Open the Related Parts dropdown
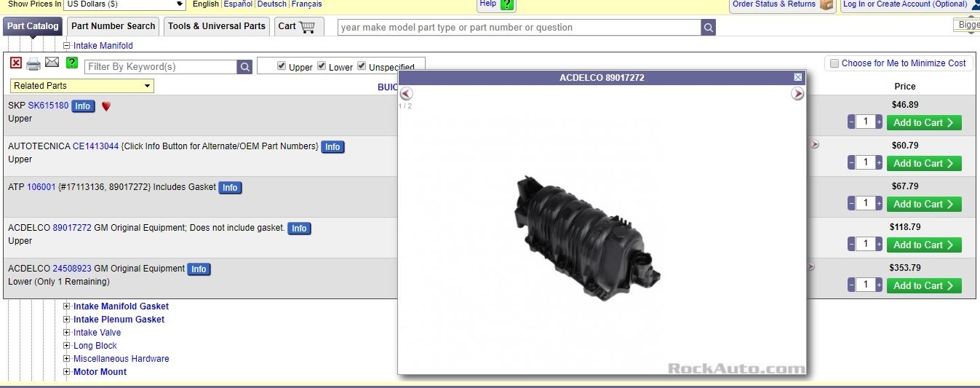Viewport: 980px width, 388px height. click(82, 86)
